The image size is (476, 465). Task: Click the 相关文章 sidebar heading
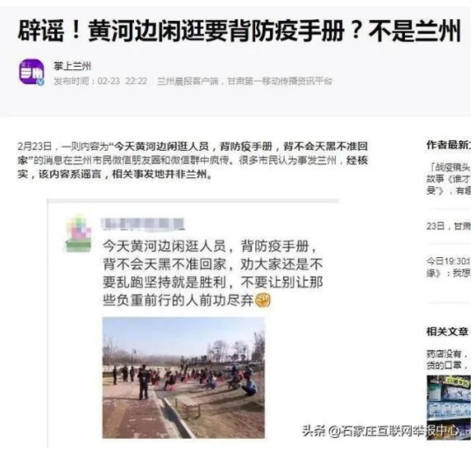(447, 332)
